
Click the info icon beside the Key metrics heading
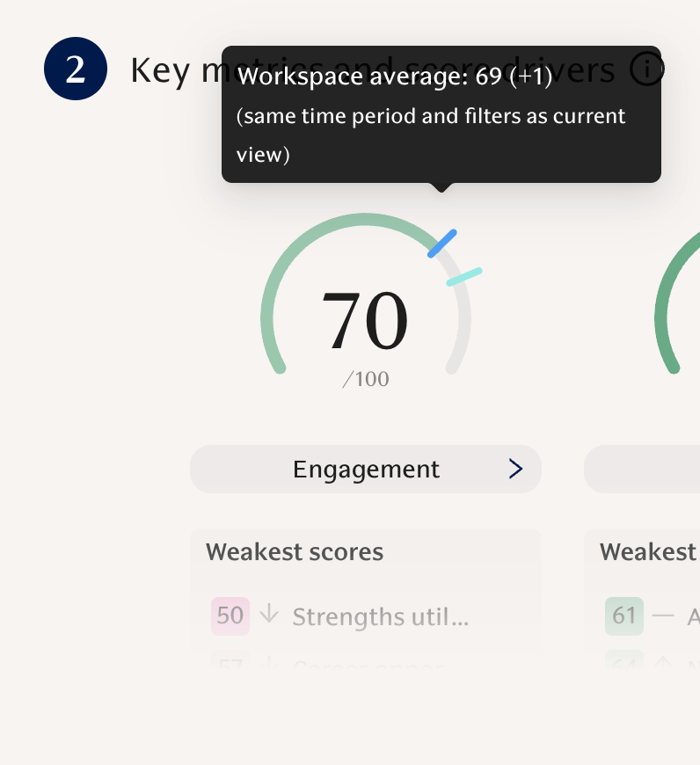coord(647,69)
